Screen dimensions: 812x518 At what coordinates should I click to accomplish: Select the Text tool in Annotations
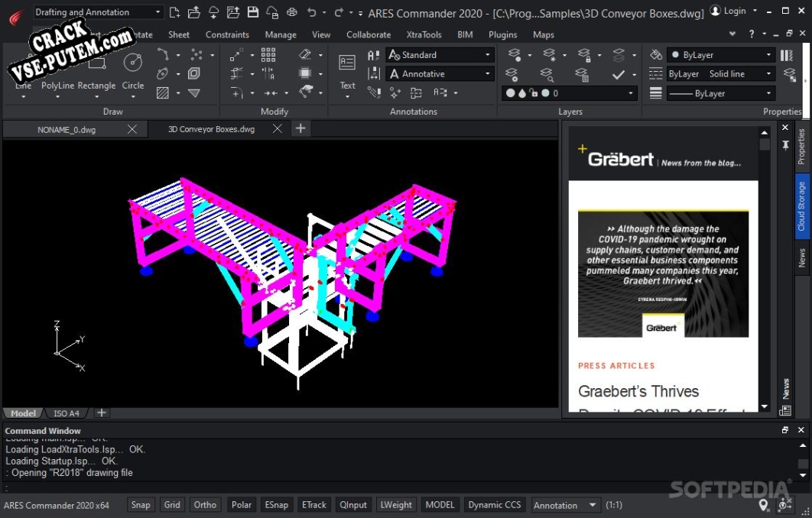point(347,71)
